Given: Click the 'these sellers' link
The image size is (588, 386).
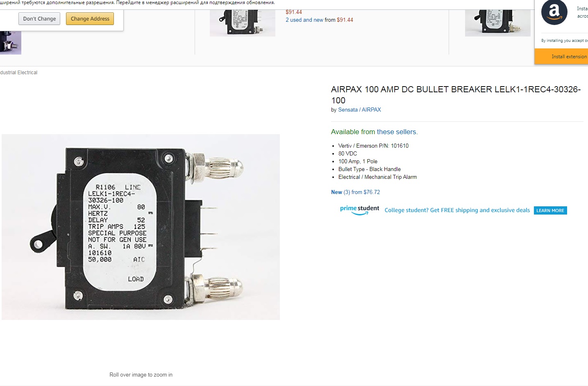Looking at the screenshot, I should pos(397,132).
